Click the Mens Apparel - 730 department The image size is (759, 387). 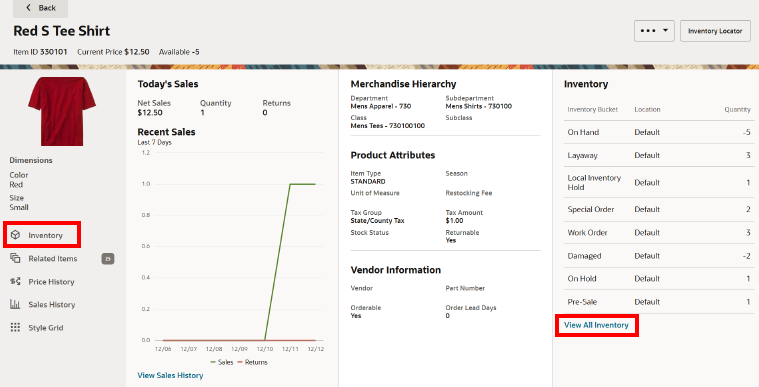(380, 106)
